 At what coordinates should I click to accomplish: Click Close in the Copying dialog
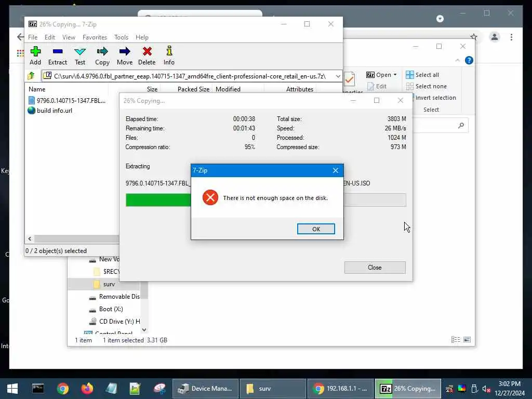coord(375,268)
